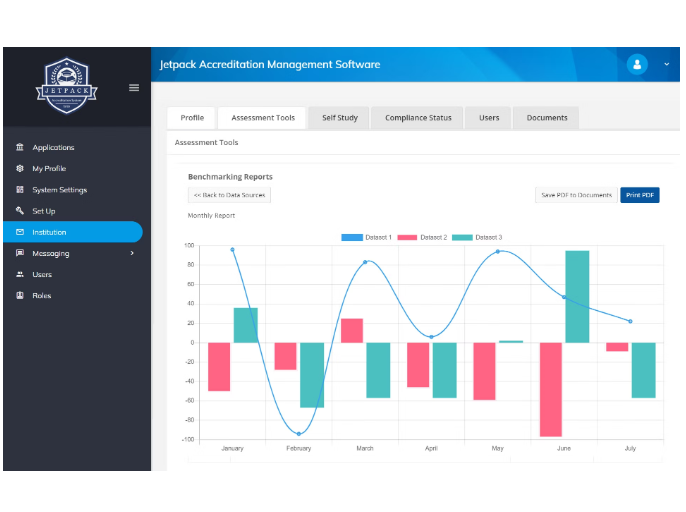
Task: Click the Applications building icon
Action: coord(20,147)
